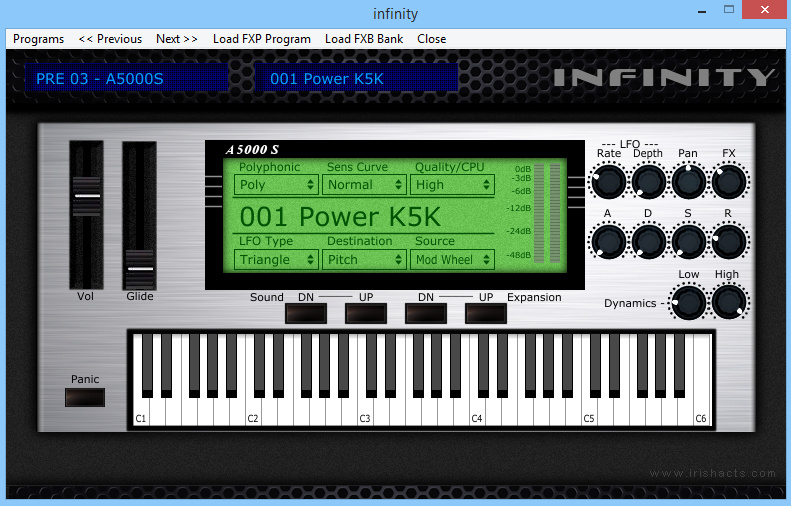The height and width of the screenshot is (506, 791).
Task: Maximize the infinity window
Action: point(728,10)
